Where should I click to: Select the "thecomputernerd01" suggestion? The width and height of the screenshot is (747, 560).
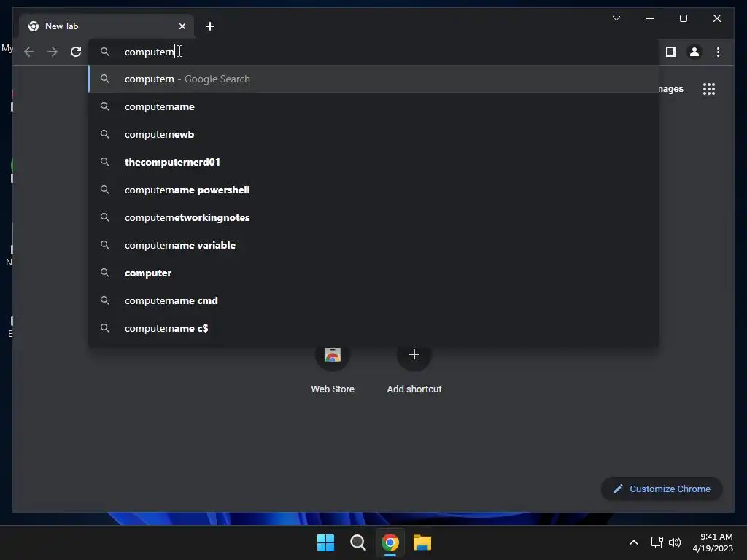(373, 162)
